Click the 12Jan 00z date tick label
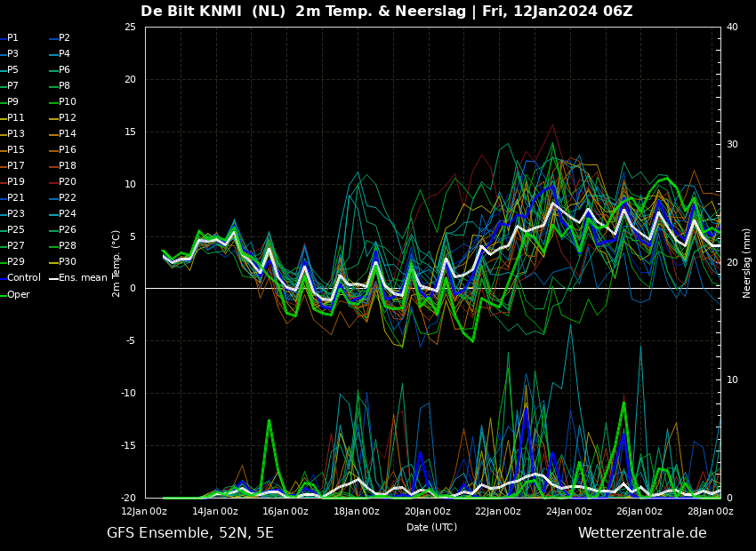 (x=144, y=511)
